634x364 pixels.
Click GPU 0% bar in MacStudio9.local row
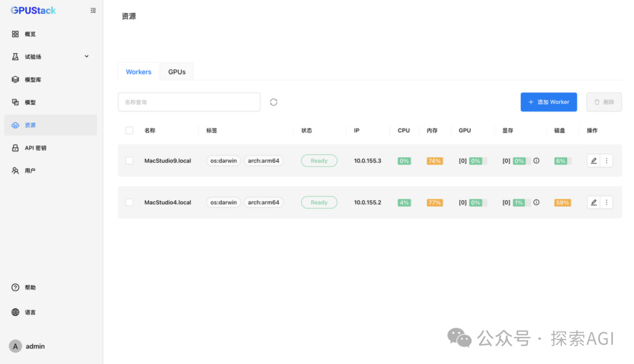478,161
